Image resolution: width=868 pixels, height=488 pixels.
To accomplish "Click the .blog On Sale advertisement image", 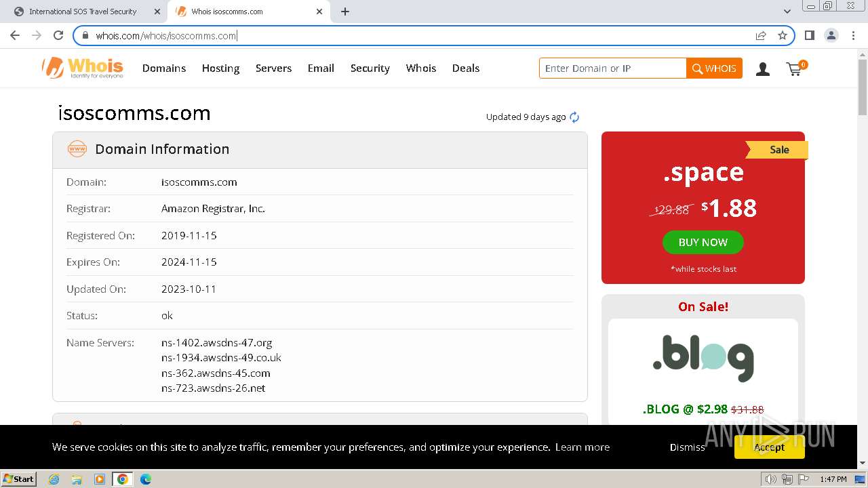I will point(703,358).
